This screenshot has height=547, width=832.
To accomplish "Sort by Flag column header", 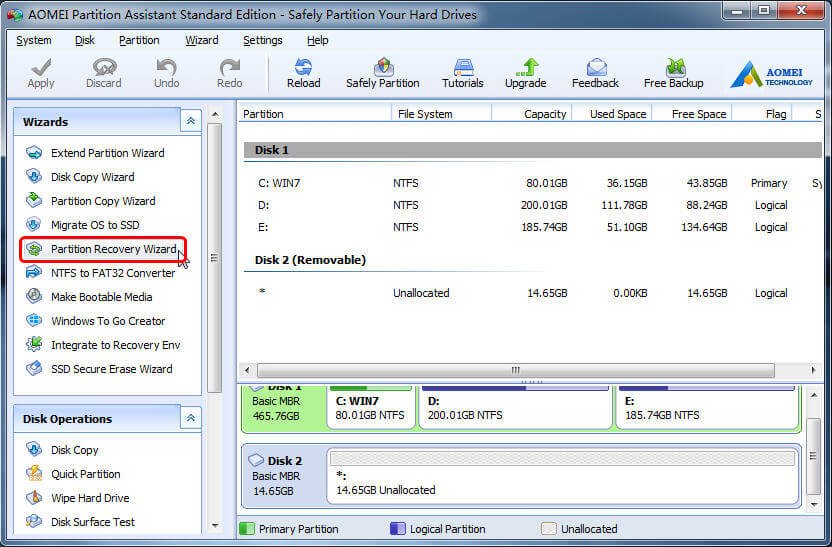I will 762,114.
